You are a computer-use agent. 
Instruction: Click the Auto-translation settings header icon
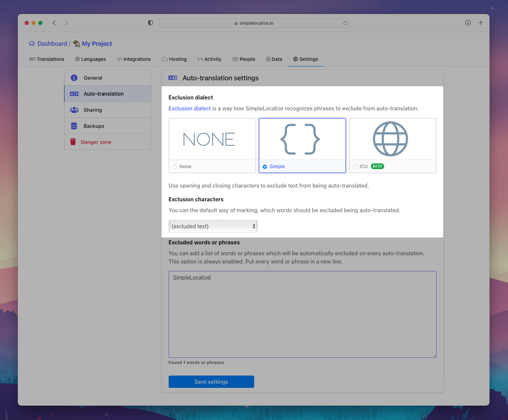173,78
